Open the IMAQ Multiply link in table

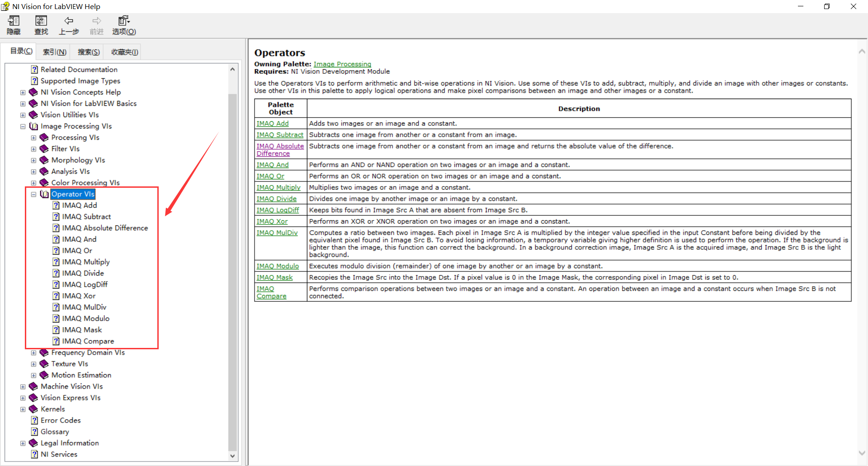(x=278, y=187)
